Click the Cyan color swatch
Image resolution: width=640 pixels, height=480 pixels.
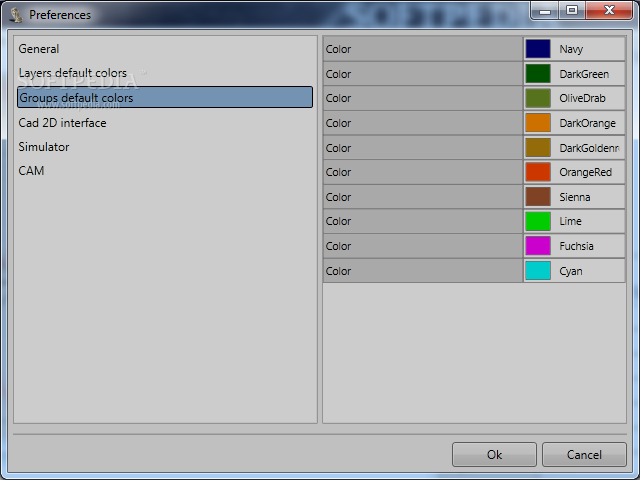click(538, 271)
